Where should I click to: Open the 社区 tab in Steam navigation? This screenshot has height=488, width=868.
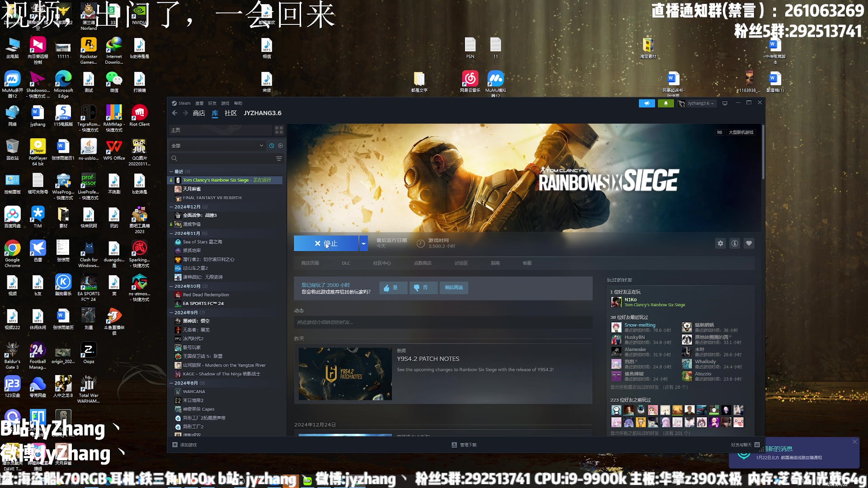(231, 113)
